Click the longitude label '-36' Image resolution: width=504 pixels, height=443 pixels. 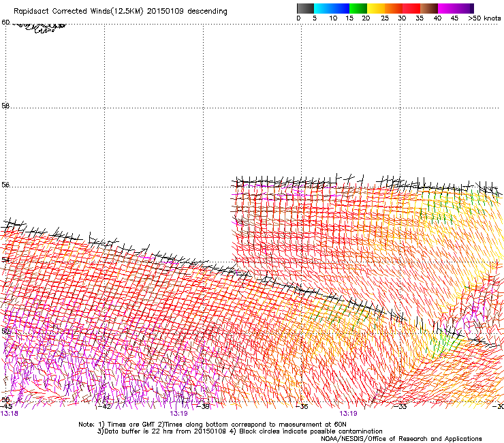click(x=301, y=407)
